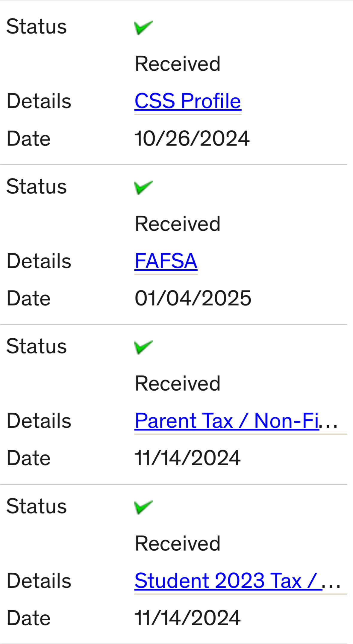This screenshot has height=644, width=353.
Task: Click the green checkmark for Student 2023 Tax
Action: tap(144, 507)
